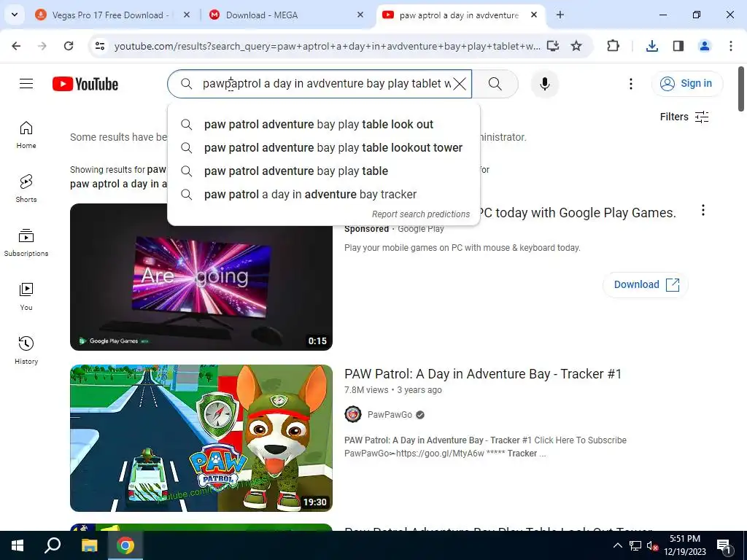The height and width of the screenshot is (560, 747).
Task: Reload the current page
Action: tap(69, 46)
